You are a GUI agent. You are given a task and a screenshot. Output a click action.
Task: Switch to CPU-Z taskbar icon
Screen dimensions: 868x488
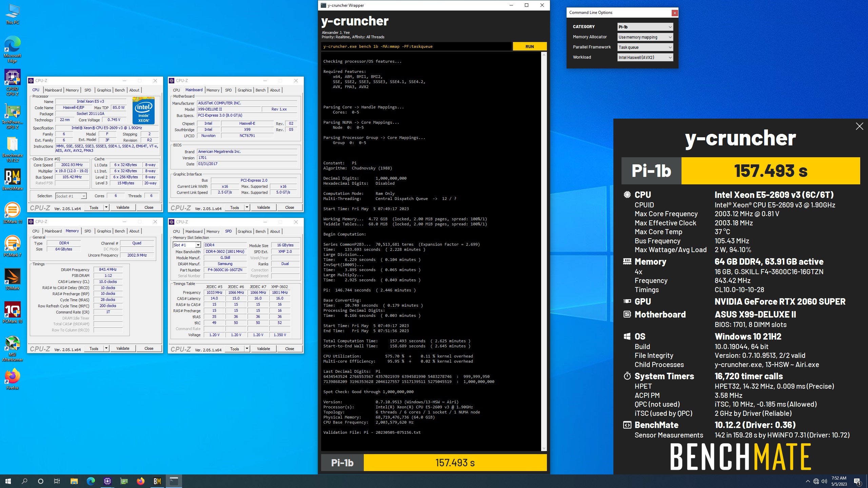(x=107, y=481)
